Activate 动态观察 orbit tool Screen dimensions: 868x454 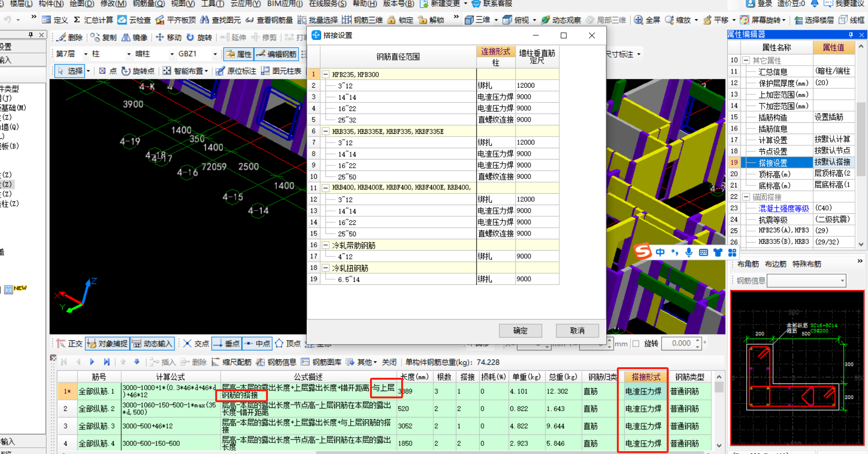click(561, 20)
